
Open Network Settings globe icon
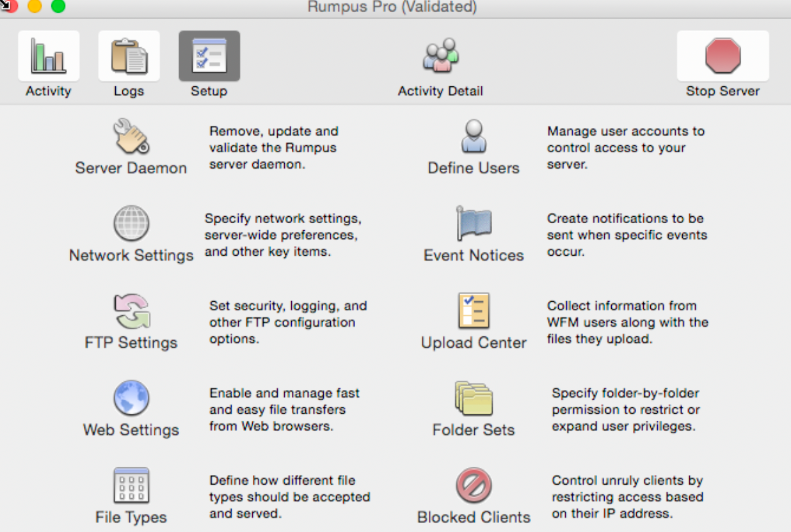coord(131,223)
